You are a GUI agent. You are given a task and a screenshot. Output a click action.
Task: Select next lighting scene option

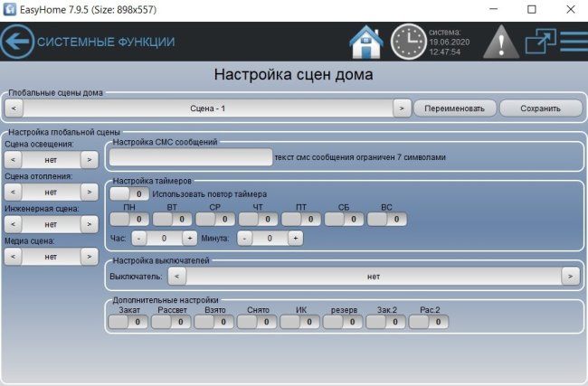tap(89, 160)
